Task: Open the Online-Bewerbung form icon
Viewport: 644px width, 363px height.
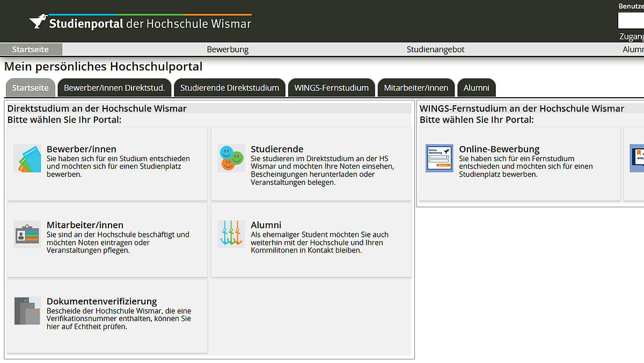Action: click(x=440, y=158)
